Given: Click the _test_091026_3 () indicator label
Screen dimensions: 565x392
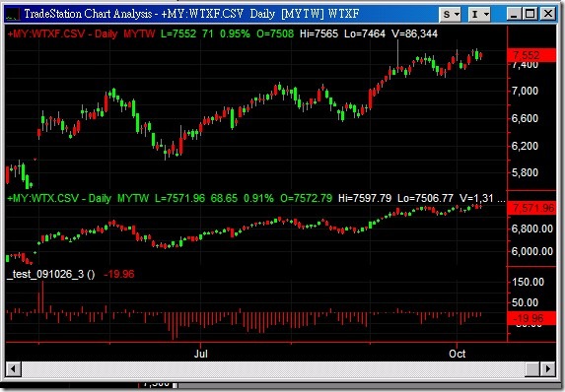Looking at the screenshot, I should 51,274.
